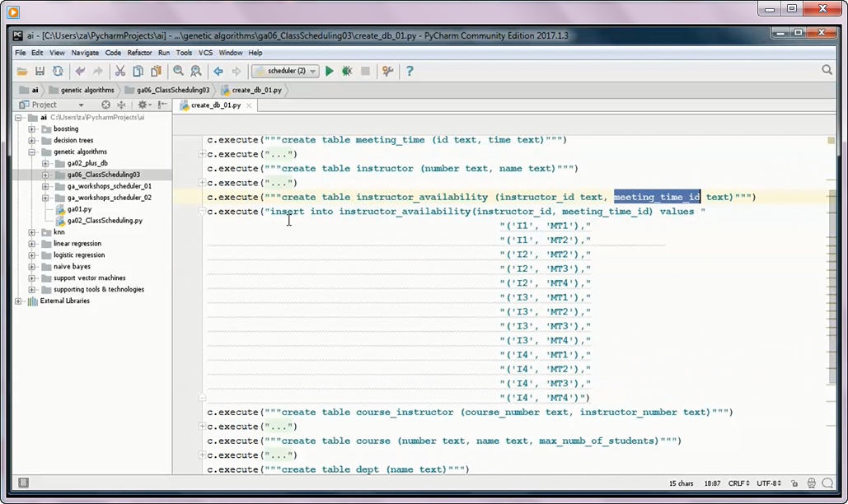Screen dimensions: 848x504
Task: Open CRLF line separator selector
Action: tap(738, 483)
